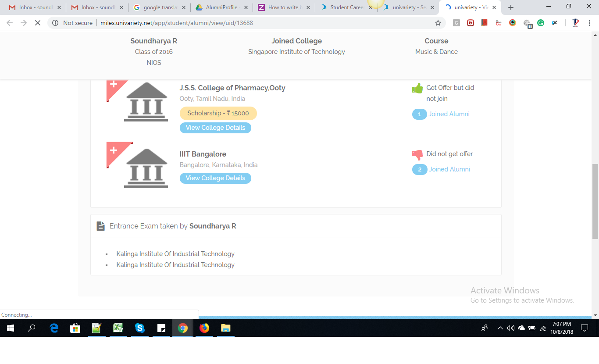The height and width of the screenshot is (364, 599).
Task: Click the volume speaker tray icon
Action: 510,328
